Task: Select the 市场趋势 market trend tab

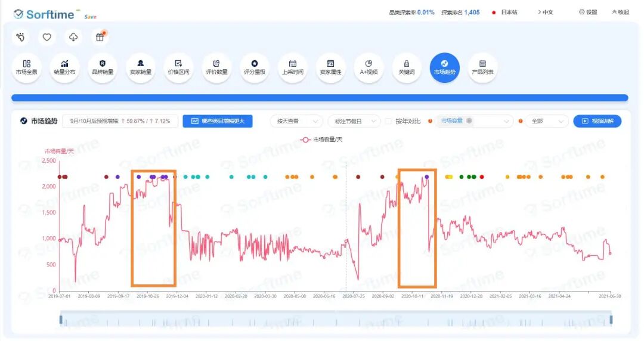Action: (x=444, y=68)
